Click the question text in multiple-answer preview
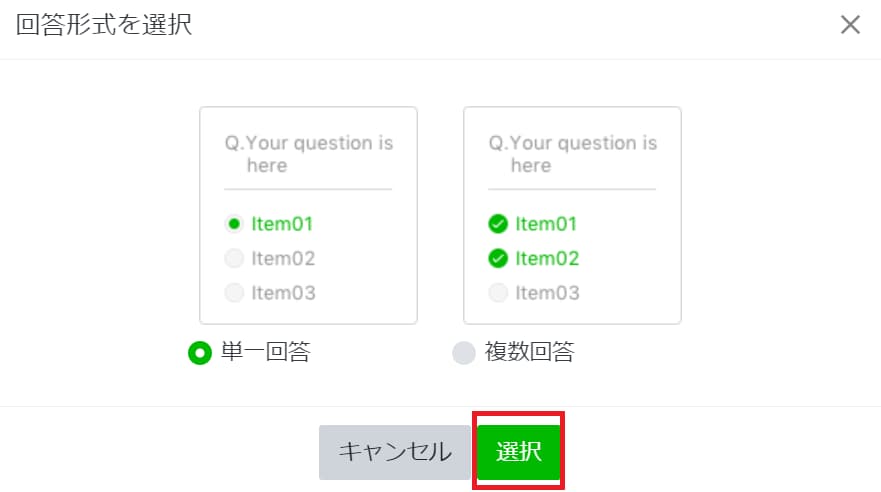 pyautogui.click(x=573, y=154)
